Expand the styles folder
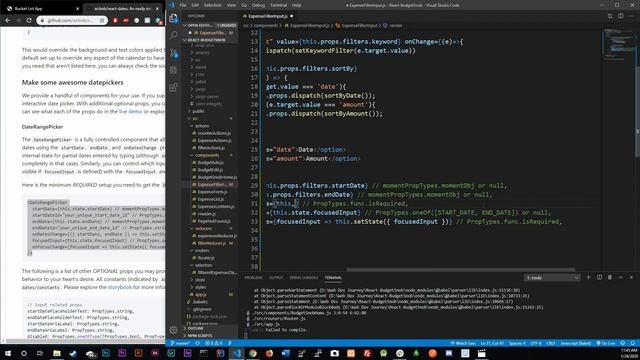Screen dimensions: 640x360 [x=200, y=287]
